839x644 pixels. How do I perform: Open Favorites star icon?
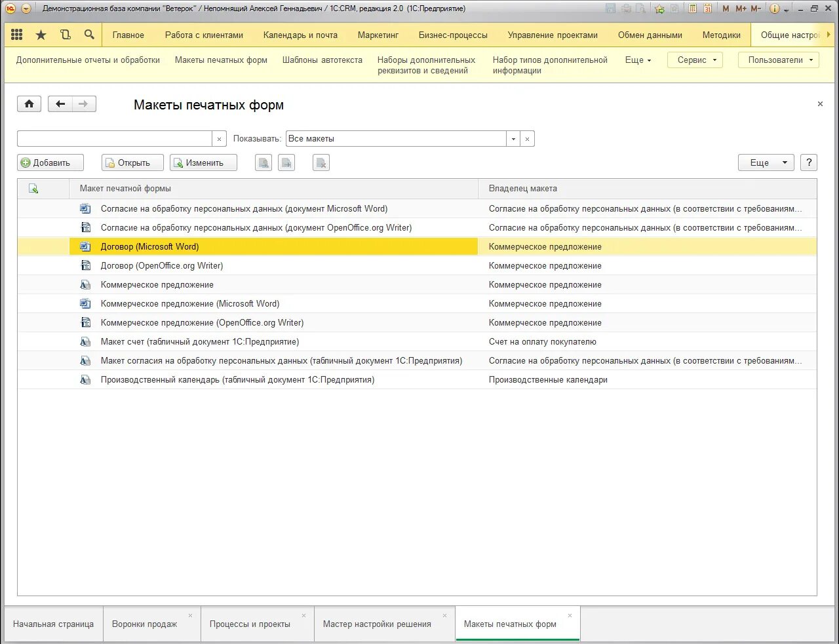[x=41, y=35]
